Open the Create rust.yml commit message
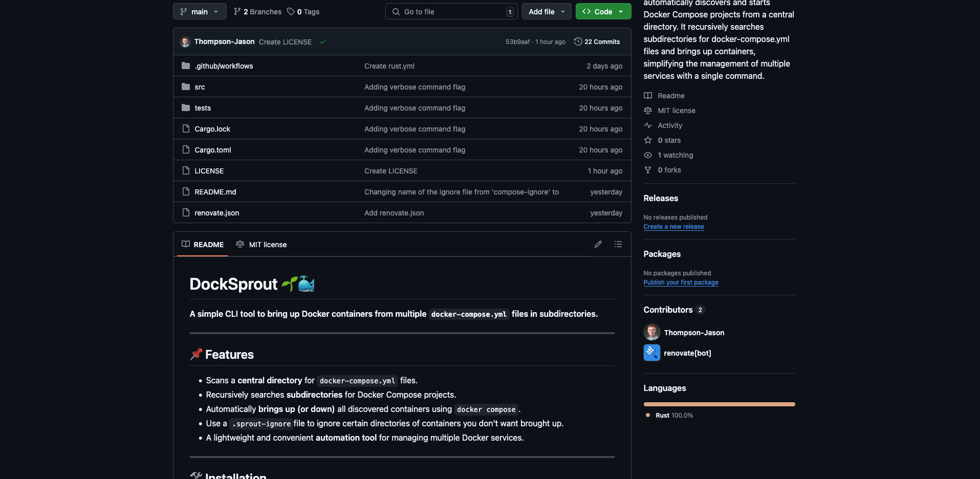Screen dimensions: 980x479 (x=389, y=66)
